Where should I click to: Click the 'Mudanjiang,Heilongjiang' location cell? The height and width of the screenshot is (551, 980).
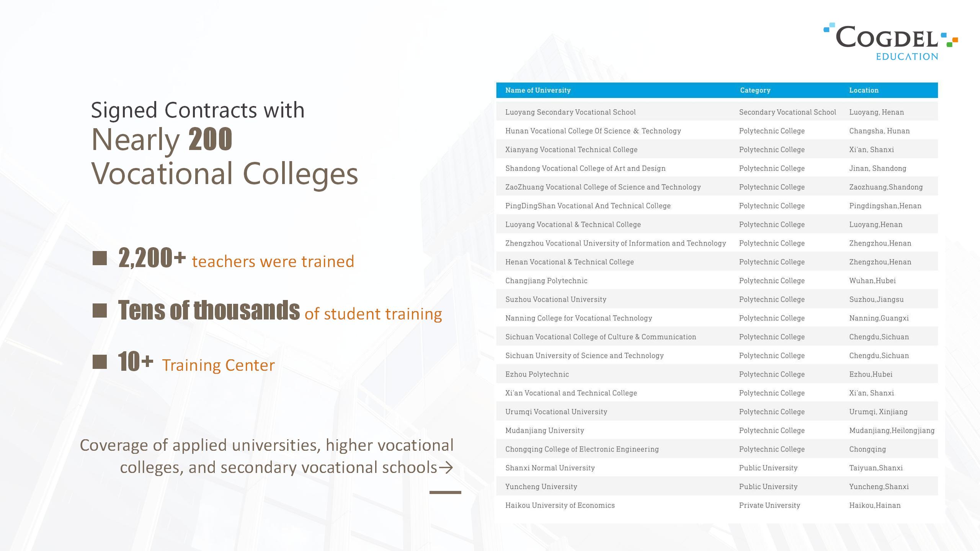tap(892, 430)
